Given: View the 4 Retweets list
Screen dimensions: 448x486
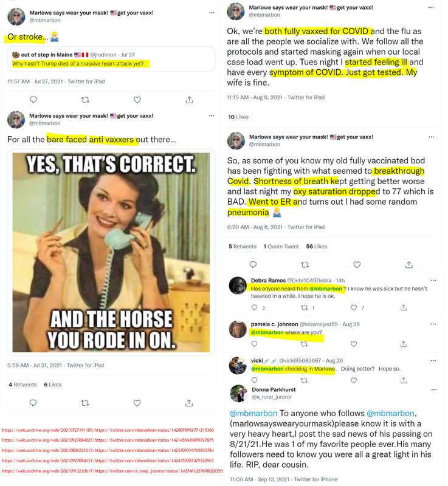Looking at the screenshot, I should pyautogui.click(x=22, y=385).
